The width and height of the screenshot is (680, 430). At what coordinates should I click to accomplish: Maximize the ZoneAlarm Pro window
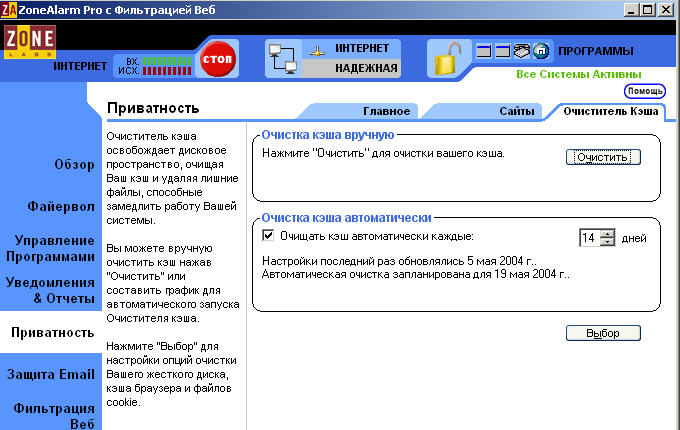(x=647, y=10)
